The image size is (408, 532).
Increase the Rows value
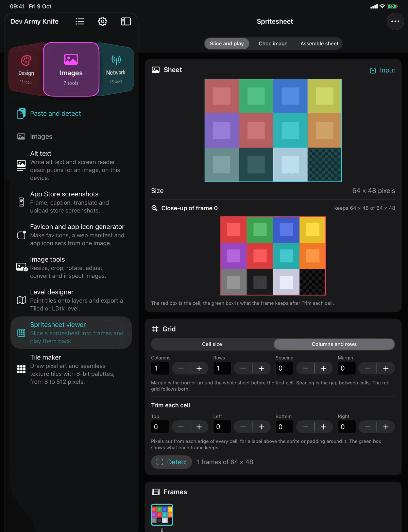[x=261, y=368]
